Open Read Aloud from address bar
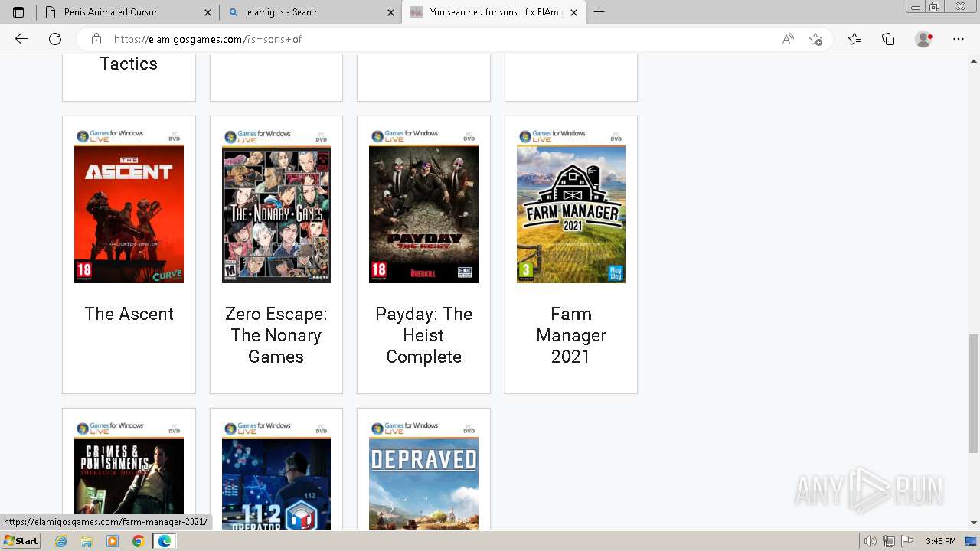Viewport: 980px width, 551px height. point(788,39)
